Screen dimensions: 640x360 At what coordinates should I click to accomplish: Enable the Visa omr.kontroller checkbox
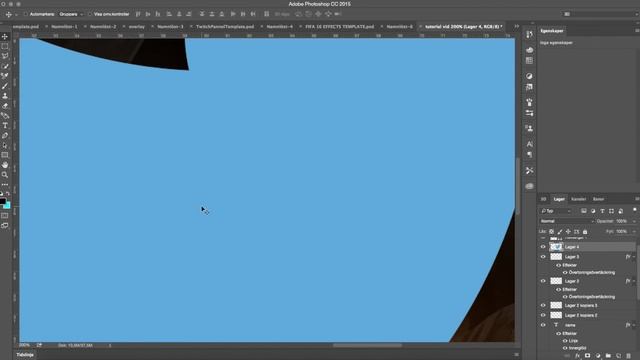pyautogui.click(x=89, y=14)
